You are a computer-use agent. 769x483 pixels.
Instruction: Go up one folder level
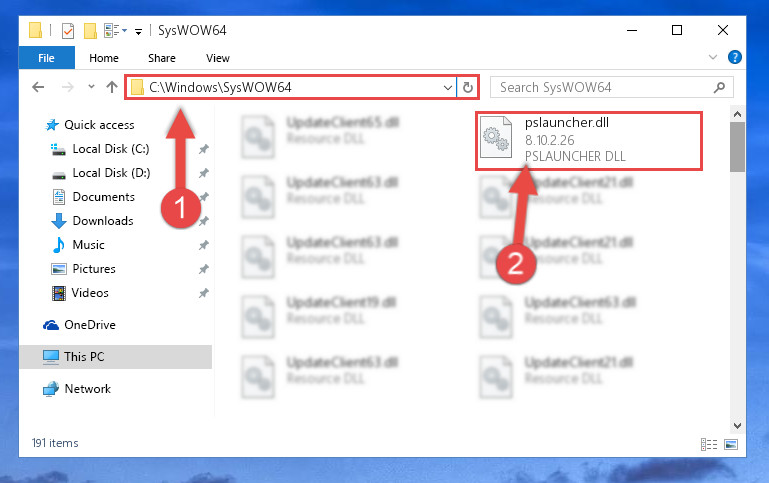[x=112, y=87]
